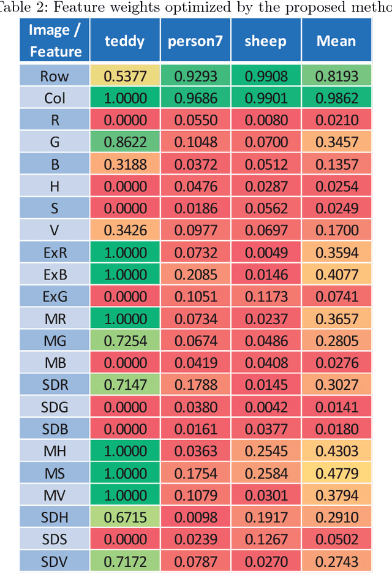Click person7 ExB value 0.2085
This screenshot has width=392, height=573.
[195, 275]
